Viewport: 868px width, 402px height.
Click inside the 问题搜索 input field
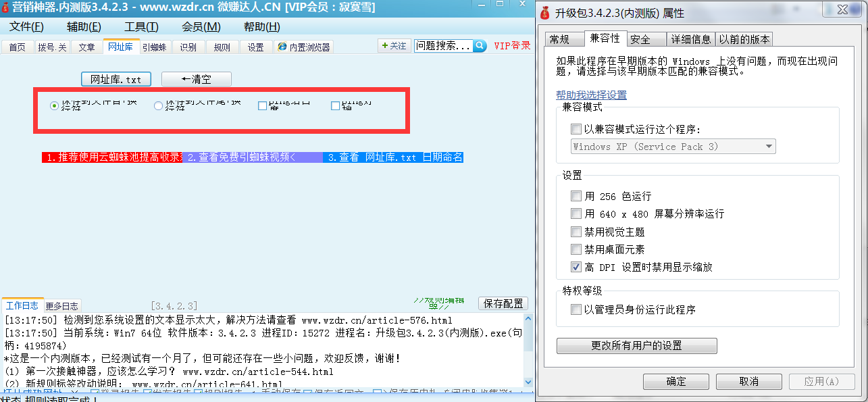tap(442, 45)
